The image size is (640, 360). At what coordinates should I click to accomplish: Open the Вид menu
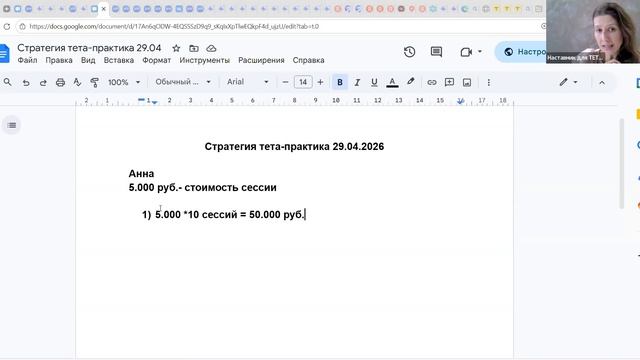pyautogui.click(x=88, y=60)
